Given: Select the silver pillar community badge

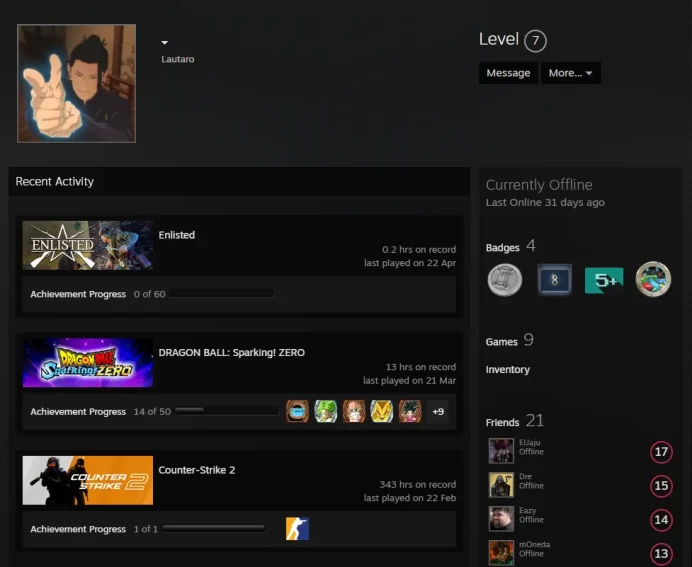Looking at the screenshot, I should coord(505,280).
